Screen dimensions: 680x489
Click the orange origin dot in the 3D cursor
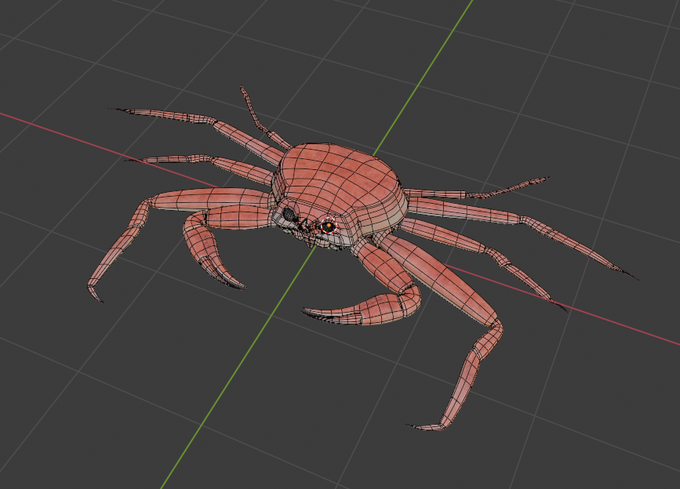coord(329,225)
